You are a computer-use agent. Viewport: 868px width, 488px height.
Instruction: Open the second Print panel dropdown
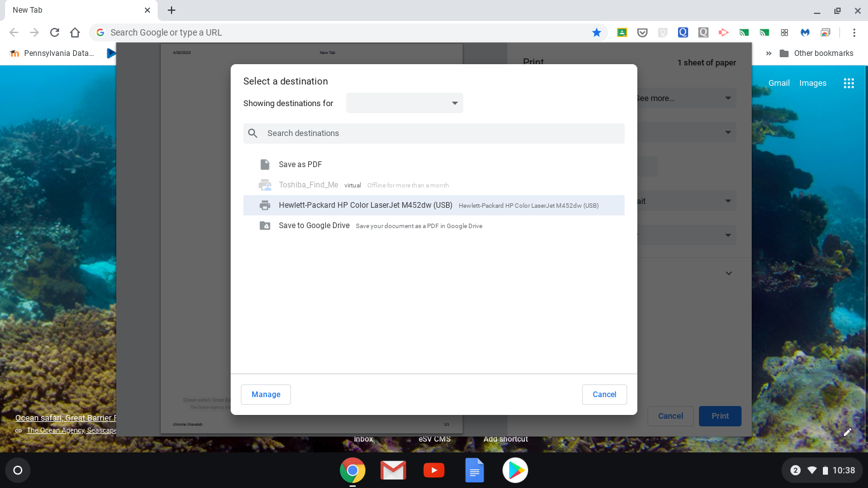(686, 133)
